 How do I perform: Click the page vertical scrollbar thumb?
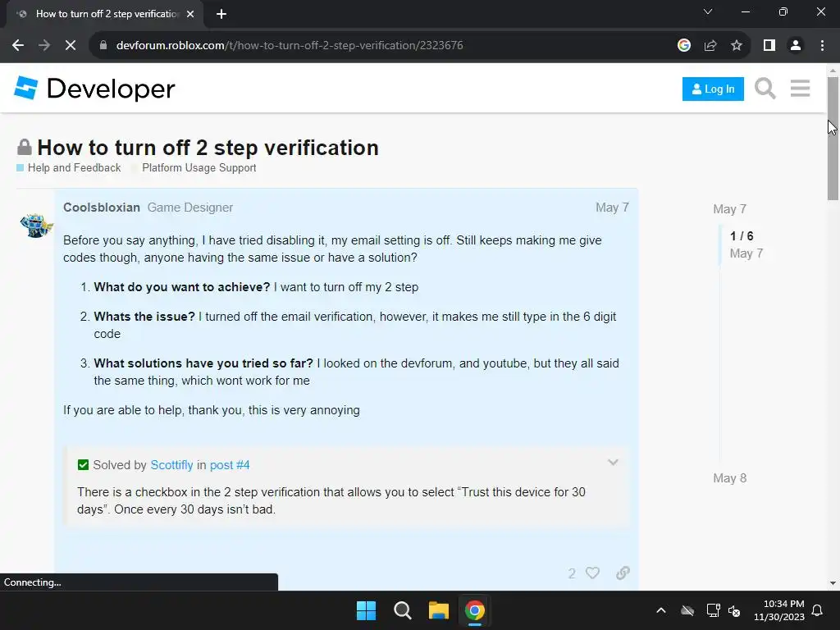[833, 138]
